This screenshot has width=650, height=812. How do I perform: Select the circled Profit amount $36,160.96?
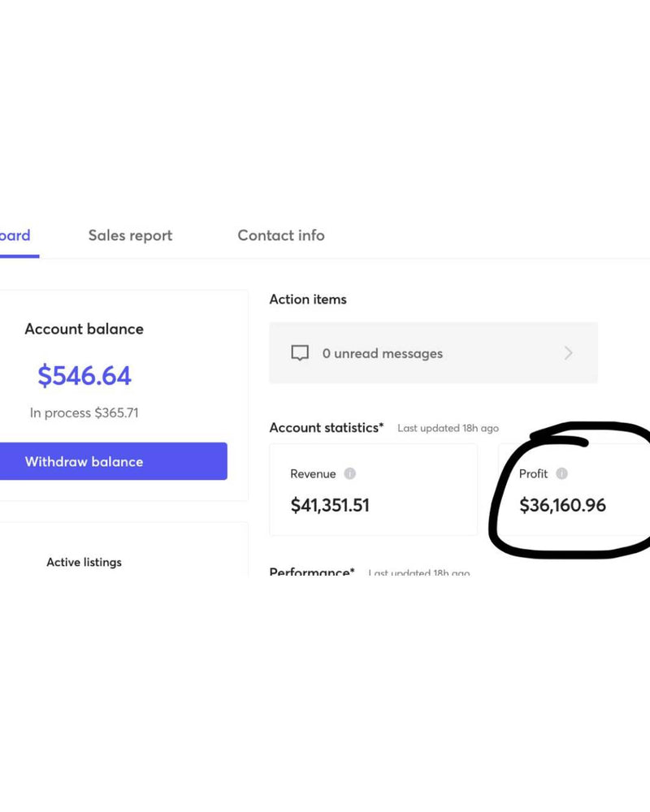coord(562,505)
